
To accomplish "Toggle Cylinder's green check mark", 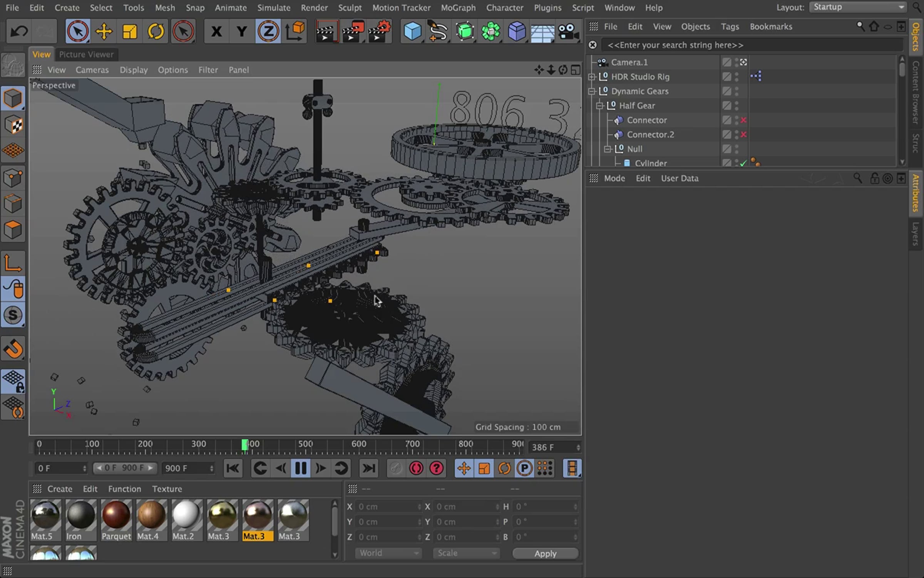I will [743, 163].
